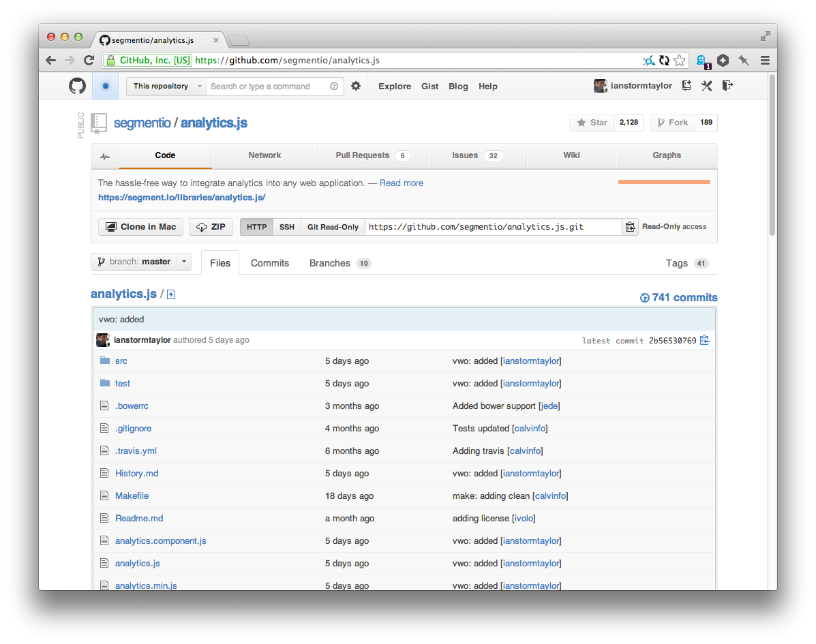Image resolution: width=816 pixels, height=644 pixels.
Task: Open Chrome hamburger menu
Action: [765, 61]
